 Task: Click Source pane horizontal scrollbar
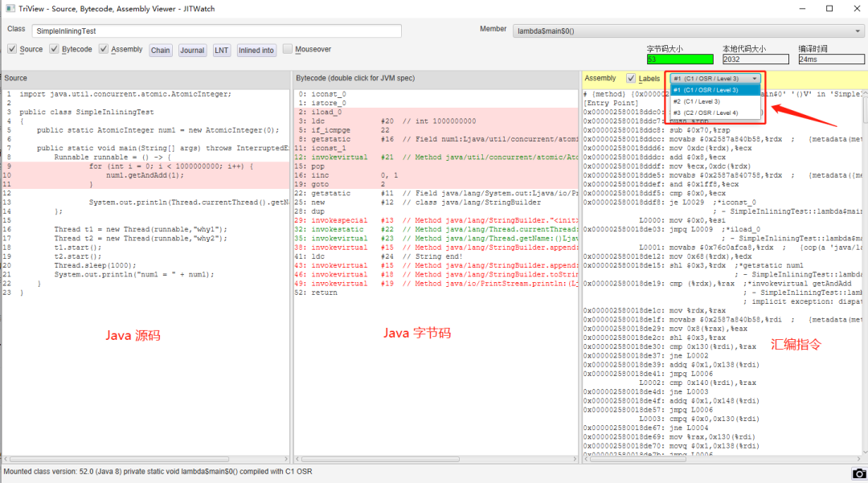120,459
